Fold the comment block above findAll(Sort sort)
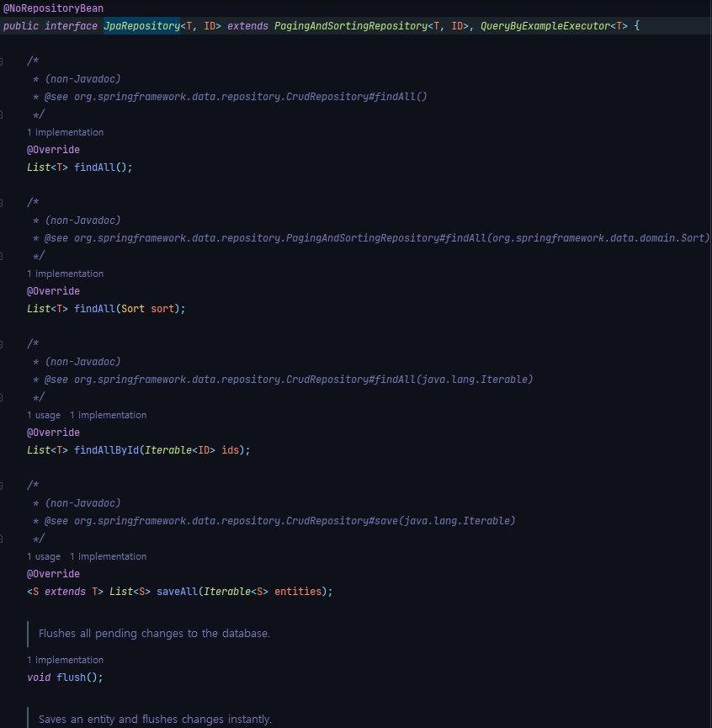Screen dimensions: 712x728 3,203
